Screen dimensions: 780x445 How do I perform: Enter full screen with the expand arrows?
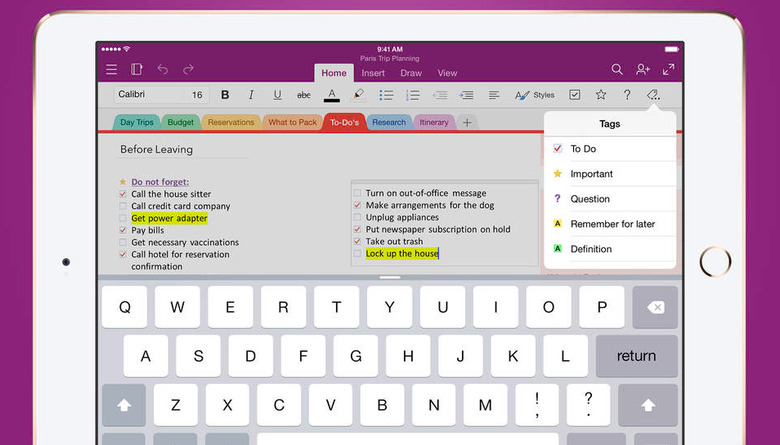pos(669,69)
